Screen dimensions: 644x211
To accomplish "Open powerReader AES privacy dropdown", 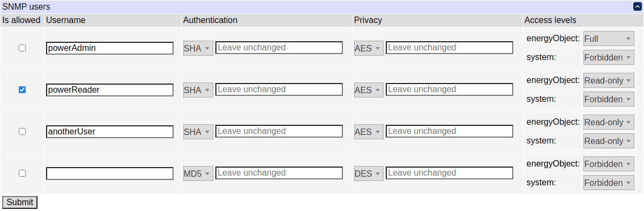I will pyautogui.click(x=369, y=90).
